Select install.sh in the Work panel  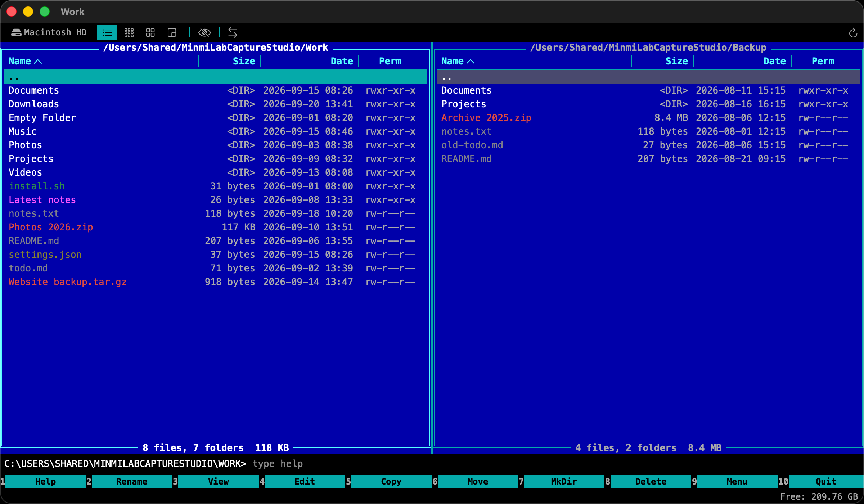(x=215, y=186)
